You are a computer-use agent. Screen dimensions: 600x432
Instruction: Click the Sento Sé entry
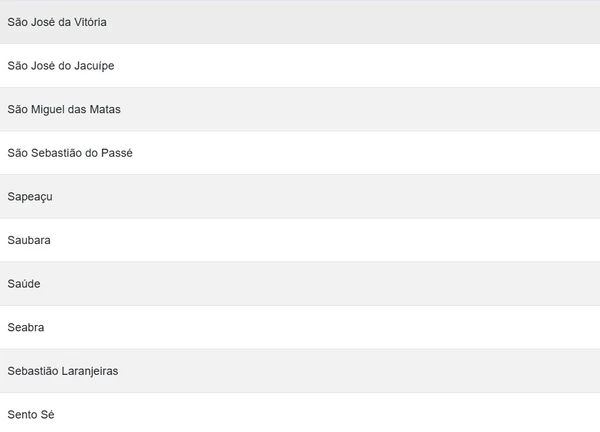point(31,414)
